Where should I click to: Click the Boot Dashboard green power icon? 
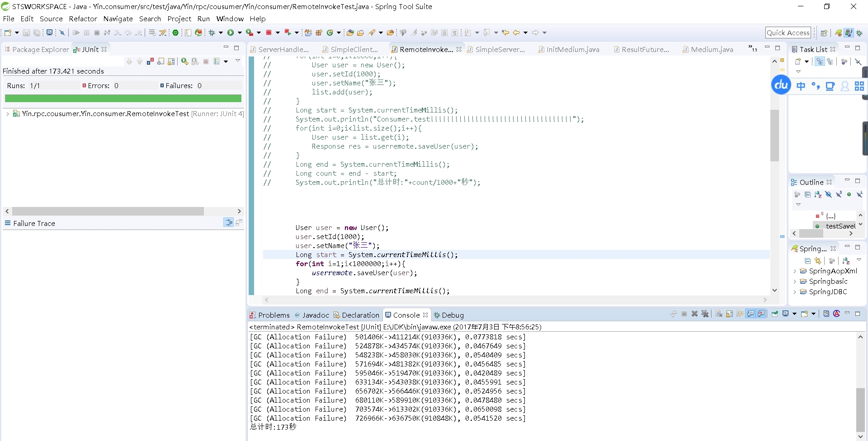click(175, 33)
